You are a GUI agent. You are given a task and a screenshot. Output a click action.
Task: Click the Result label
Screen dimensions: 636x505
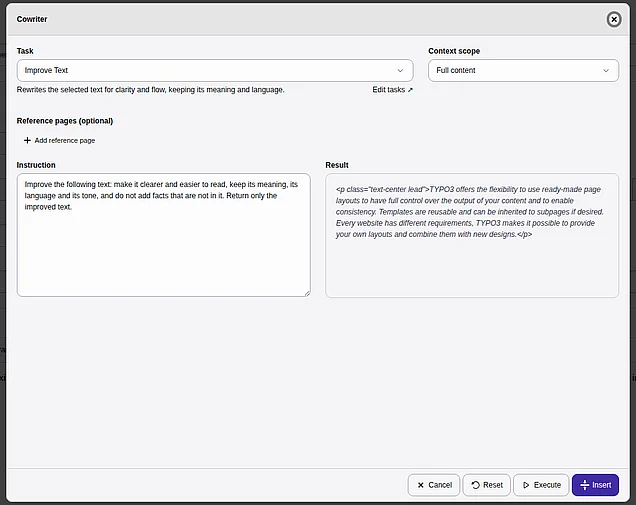[x=337, y=165]
